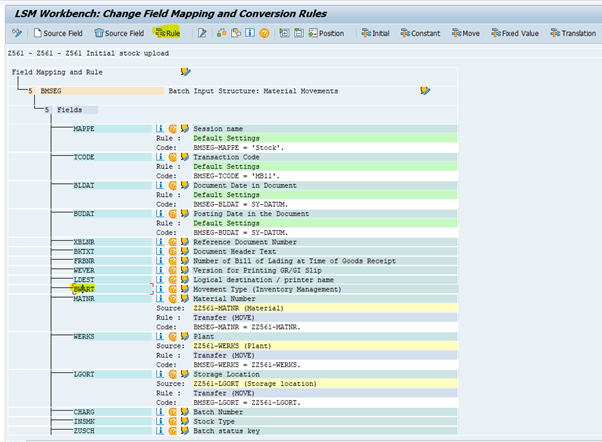Apply the Move rule button
This screenshot has height=442, width=602.
point(466,33)
